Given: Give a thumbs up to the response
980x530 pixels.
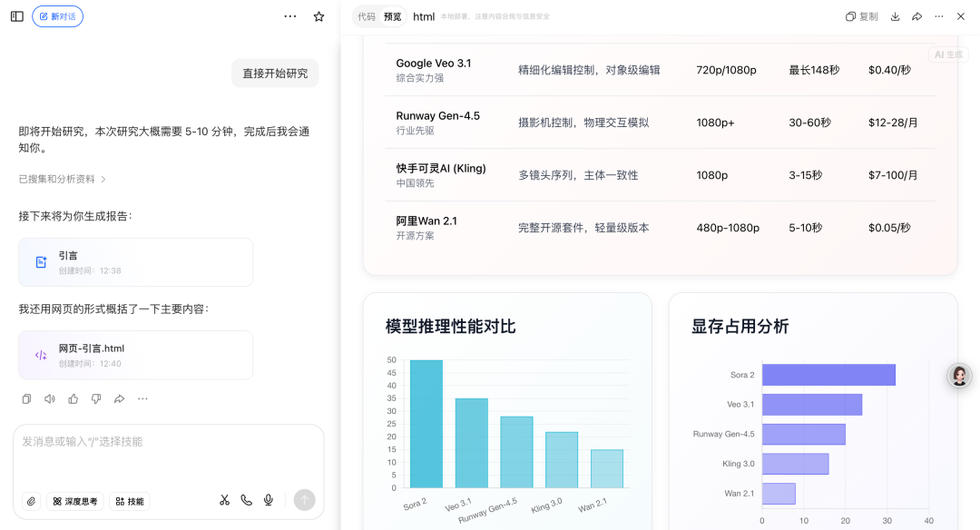Looking at the screenshot, I should [x=73, y=398].
